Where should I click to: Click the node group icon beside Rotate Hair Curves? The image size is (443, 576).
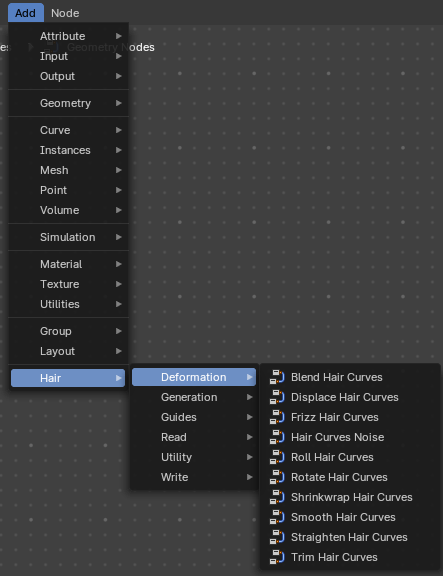277,477
